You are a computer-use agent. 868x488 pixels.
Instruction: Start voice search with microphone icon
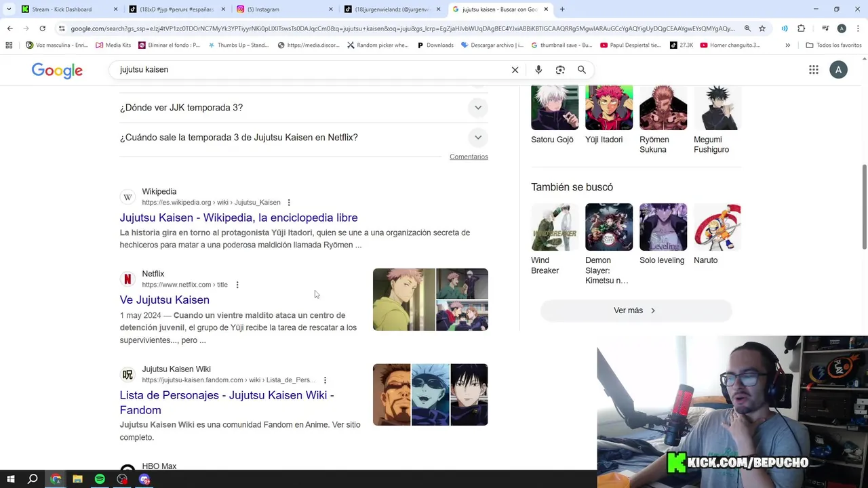point(538,70)
